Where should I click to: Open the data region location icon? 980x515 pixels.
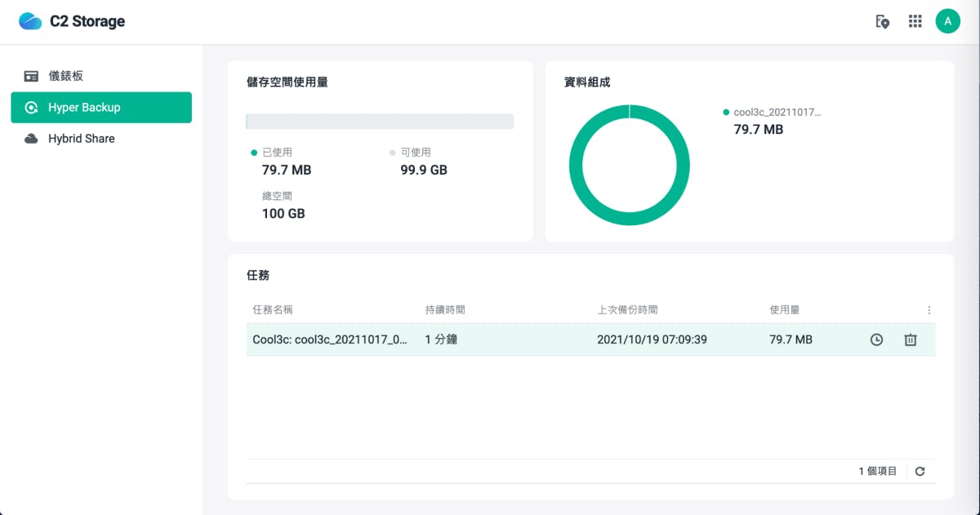coord(882,22)
